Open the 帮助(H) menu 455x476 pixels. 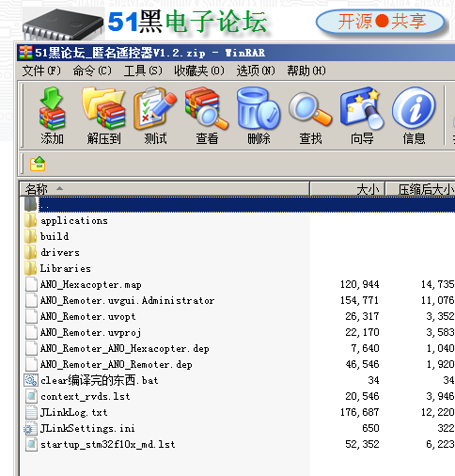[x=306, y=71]
